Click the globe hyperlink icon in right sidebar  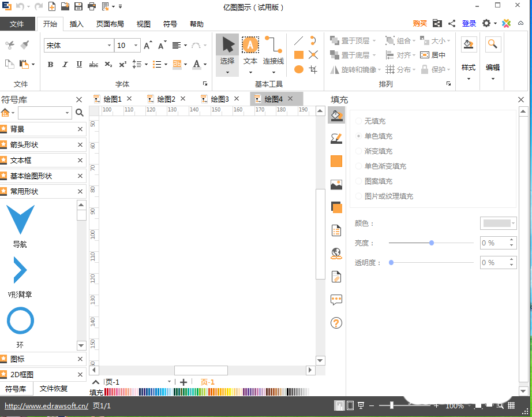(x=336, y=253)
